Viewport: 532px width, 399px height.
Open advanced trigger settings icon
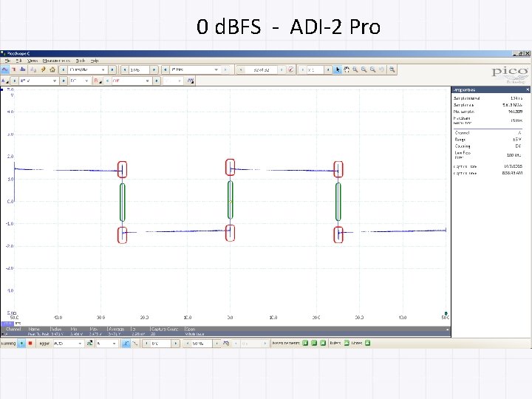pyautogui.click(x=89, y=344)
